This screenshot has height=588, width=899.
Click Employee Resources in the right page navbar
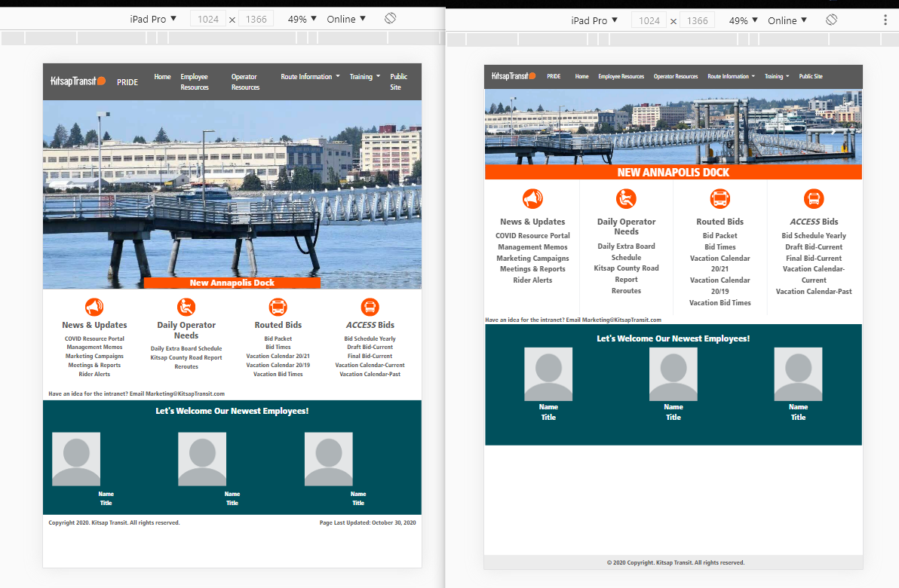click(621, 76)
